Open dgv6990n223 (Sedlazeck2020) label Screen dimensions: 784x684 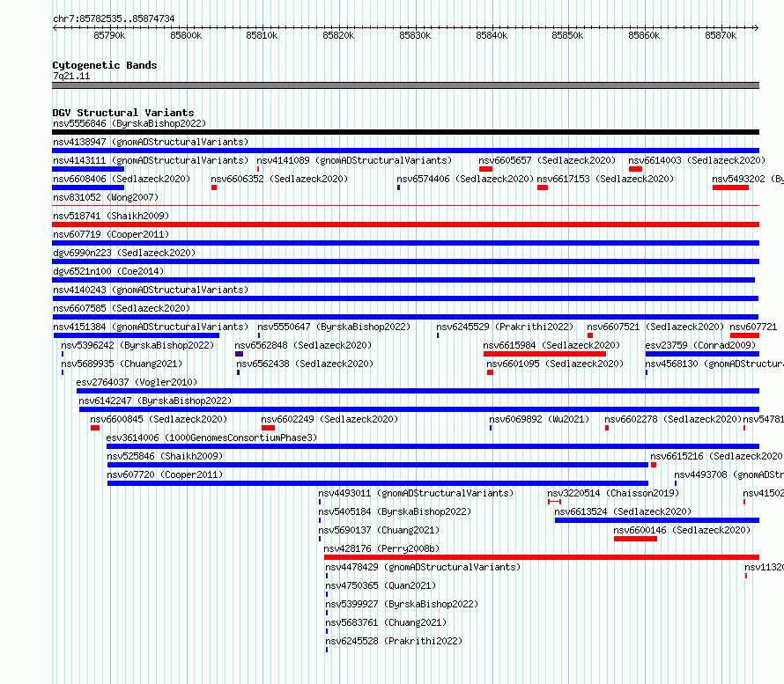click(124, 253)
